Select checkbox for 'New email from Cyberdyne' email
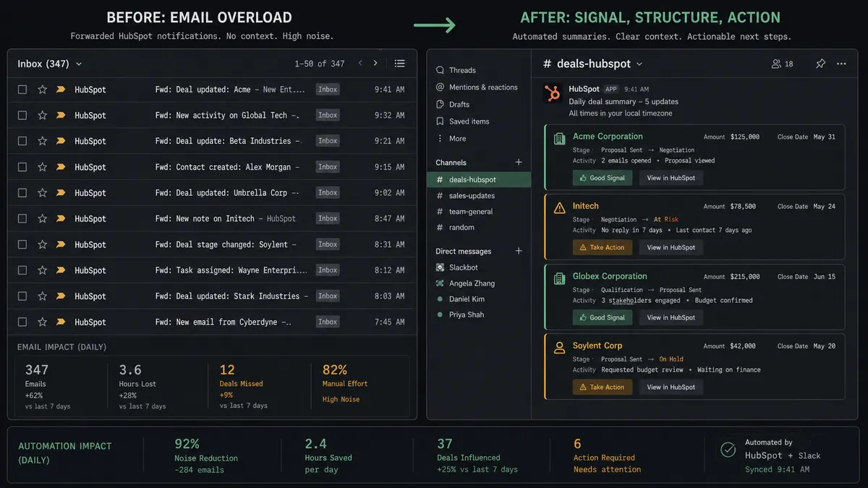The height and width of the screenshot is (488, 868). [22, 322]
